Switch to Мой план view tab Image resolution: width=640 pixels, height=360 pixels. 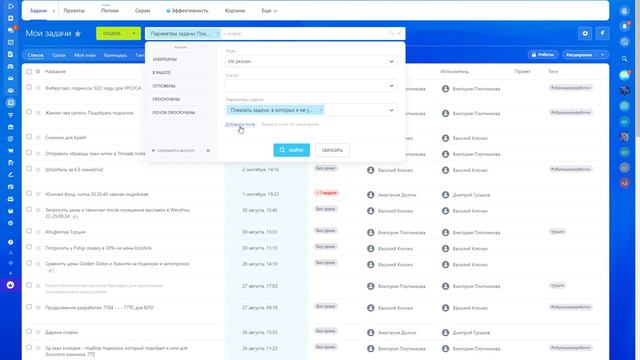[x=85, y=55]
